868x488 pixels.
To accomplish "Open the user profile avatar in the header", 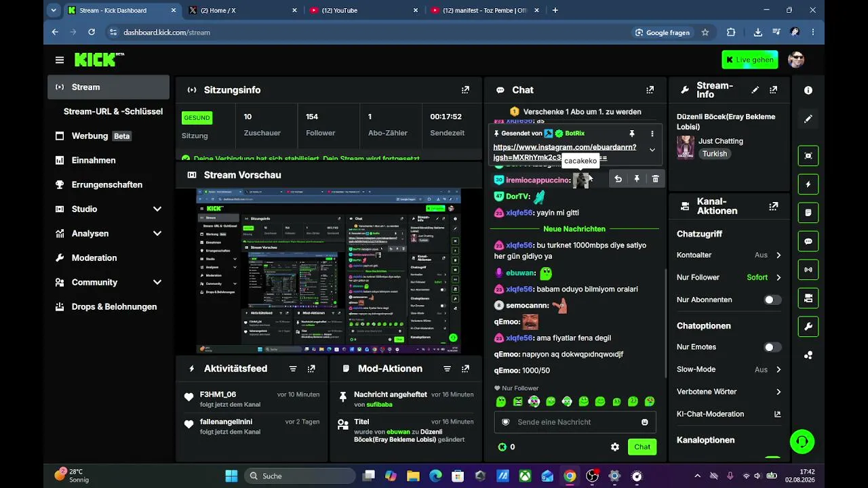I will (796, 60).
